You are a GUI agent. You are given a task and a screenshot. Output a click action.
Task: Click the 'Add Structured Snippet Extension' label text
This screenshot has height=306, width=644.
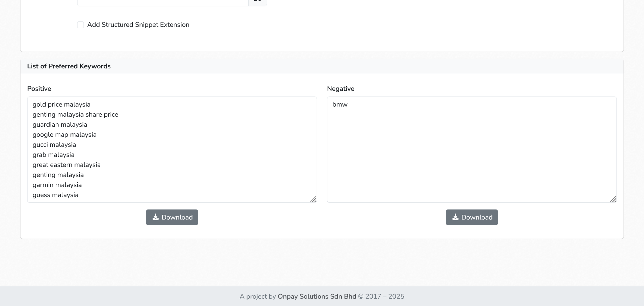[138, 25]
